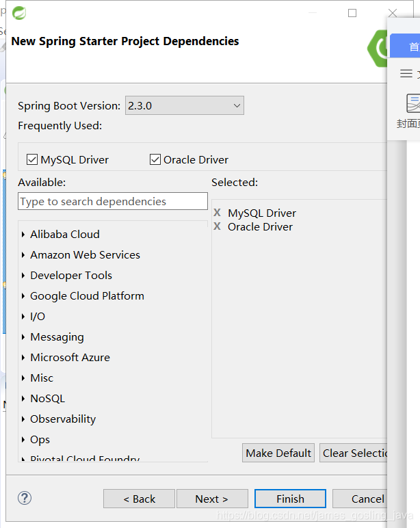Click hamburger menu icon in right window

[x=406, y=73]
